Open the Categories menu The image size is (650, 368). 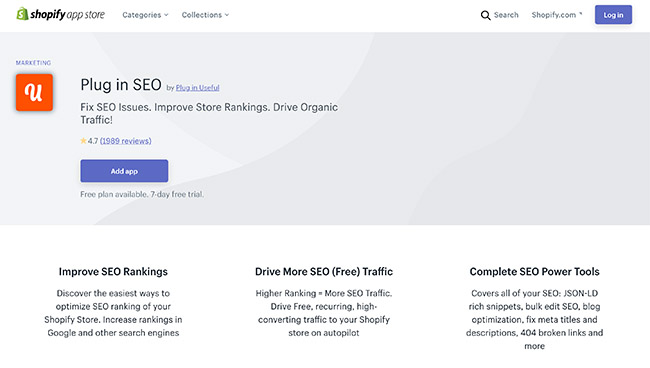click(x=145, y=15)
